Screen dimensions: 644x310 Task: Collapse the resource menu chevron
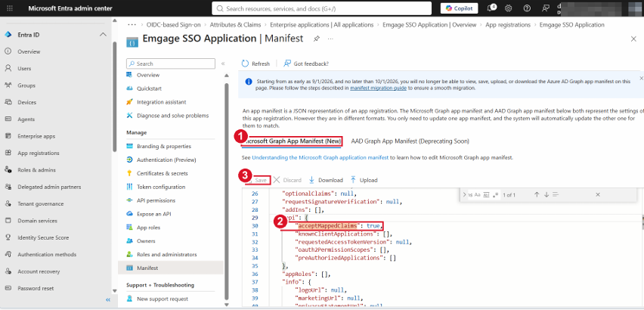(223, 64)
